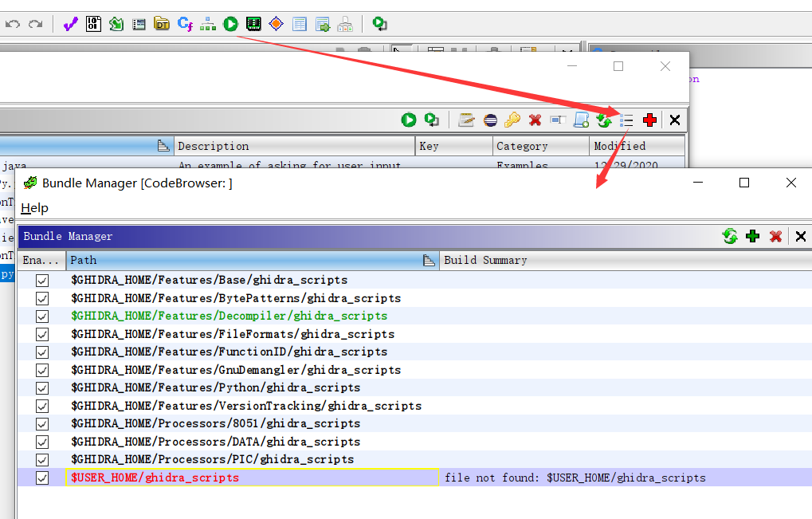This screenshot has width=812, height=519.
Task: Click the grey listing panel toolbar icon
Action: click(139, 24)
